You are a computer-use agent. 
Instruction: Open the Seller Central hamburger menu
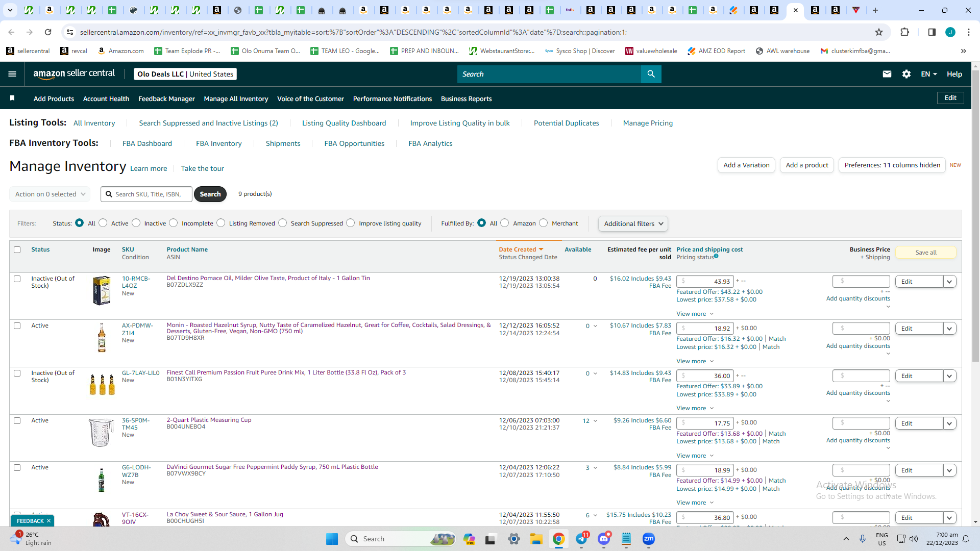pyautogui.click(x=12, y=74)
